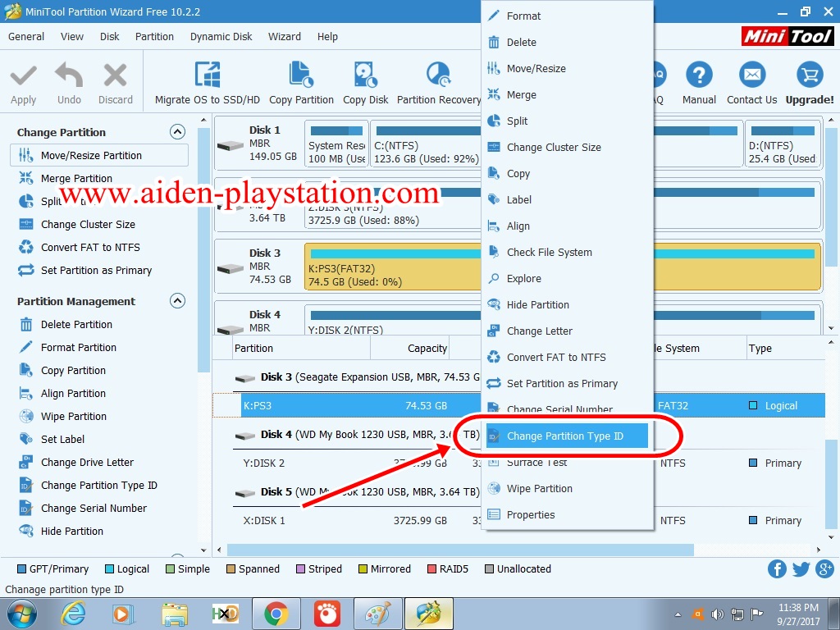Click Change Partition Type ID in context menu
The width and height of the screenshot is (840, 630).
point(568,436)
